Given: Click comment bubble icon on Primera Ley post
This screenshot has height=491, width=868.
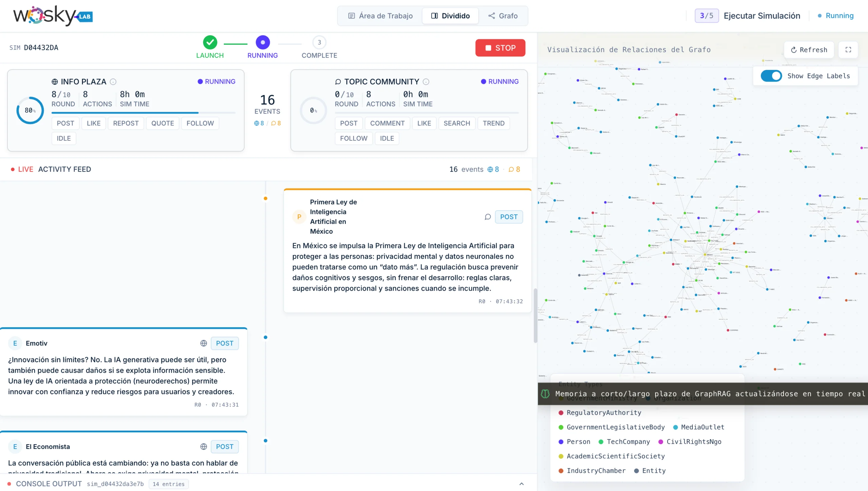Looking at the screenshot, I should tap(488, 217).
